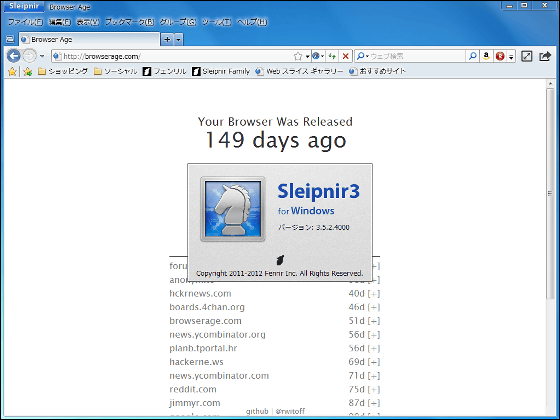Open the ファイル(F) menu
Image resolution: width=560 pixels, height=420 pixels.
coord(25,22)
